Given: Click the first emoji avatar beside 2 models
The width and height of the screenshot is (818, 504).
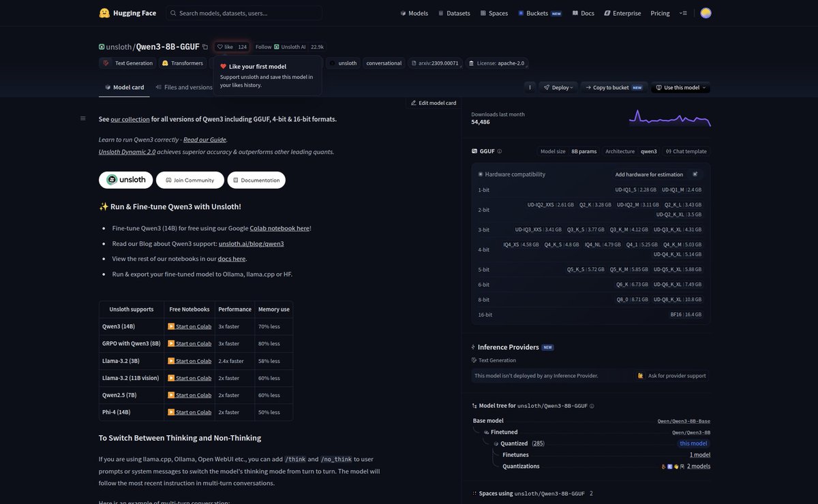Looking at the screenshot, I should [663, 467].
